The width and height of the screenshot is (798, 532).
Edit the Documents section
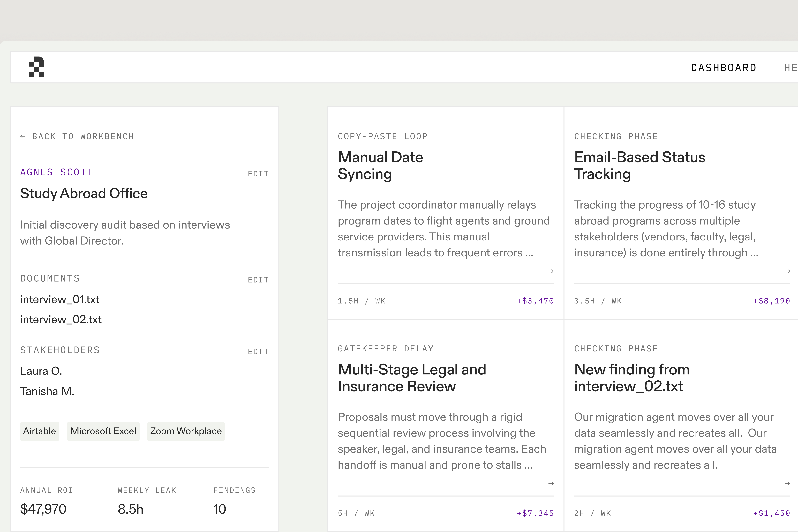click(258, 280)
